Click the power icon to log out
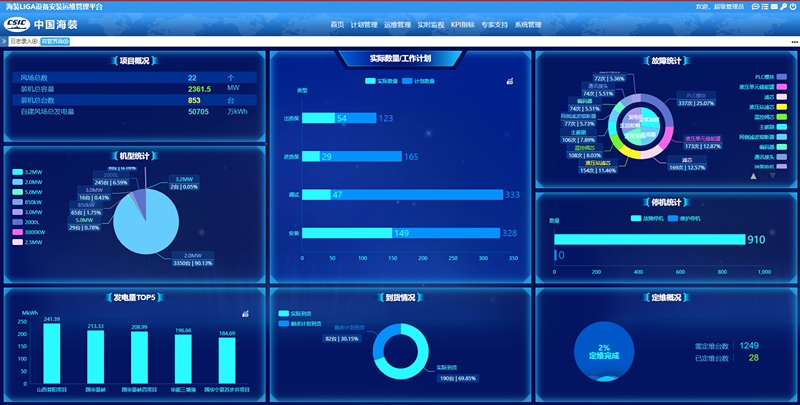The image size is (800, 405). 793,7
